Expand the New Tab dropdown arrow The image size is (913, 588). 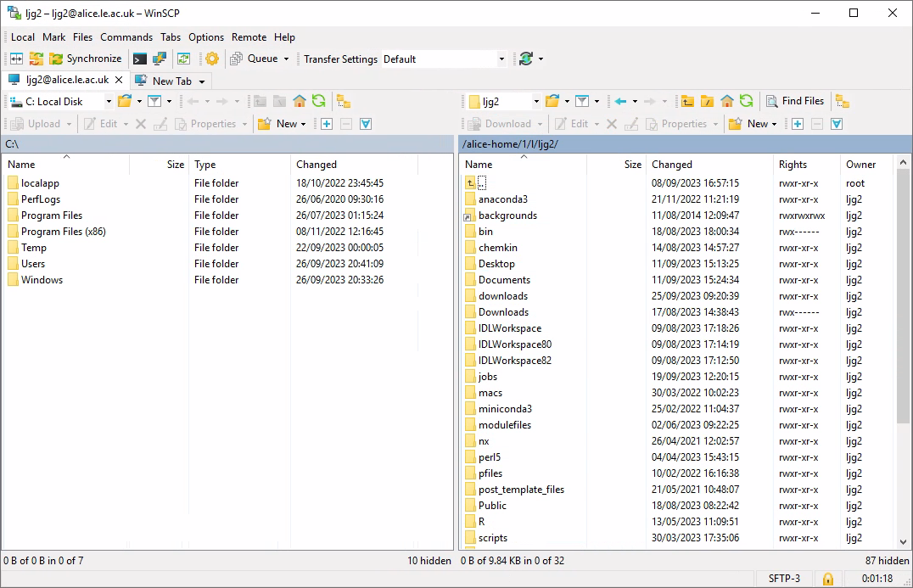point(202,81)
